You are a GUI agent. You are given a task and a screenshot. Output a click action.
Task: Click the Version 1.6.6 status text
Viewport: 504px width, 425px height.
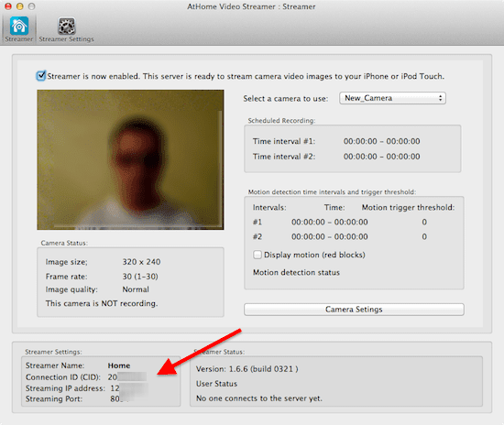point(247,369)
